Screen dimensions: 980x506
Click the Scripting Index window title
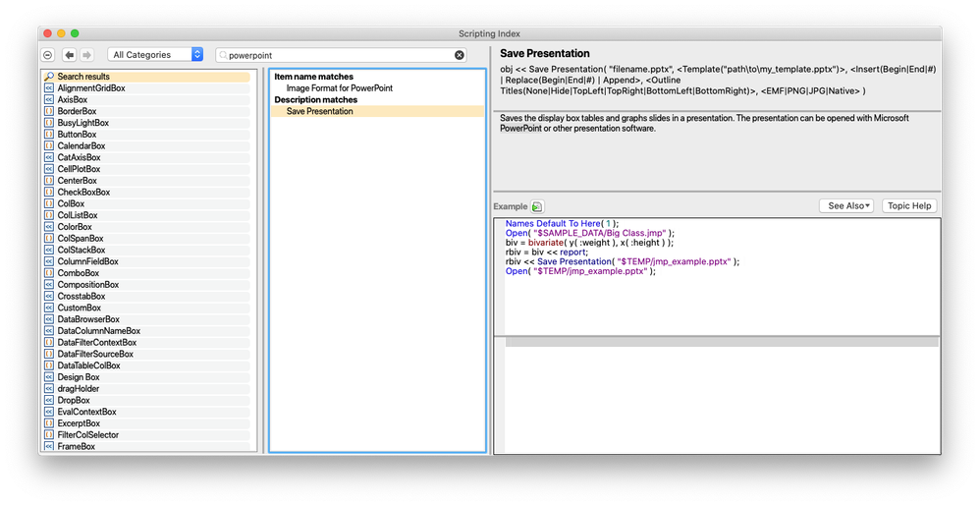[x=489, y=33]
